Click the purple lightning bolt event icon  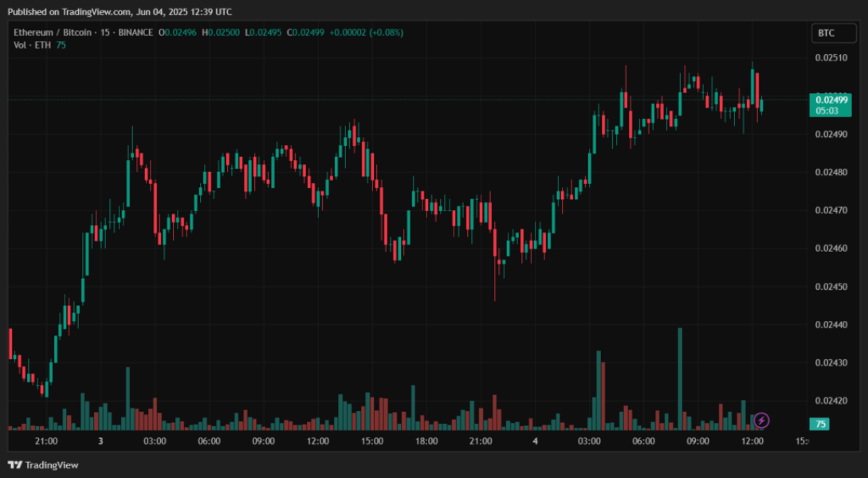click(761, 420)
